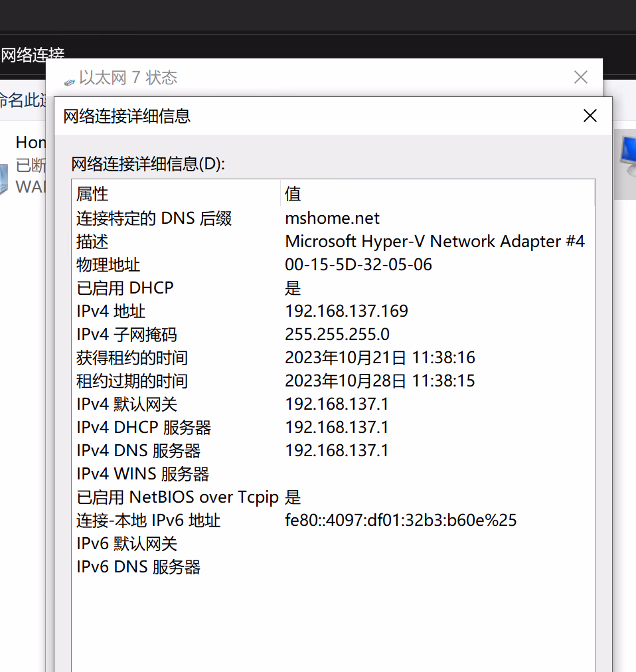Select the network adapter icon at right edge
This screenshot has height=672, width=636.
(x=625, y=164)
